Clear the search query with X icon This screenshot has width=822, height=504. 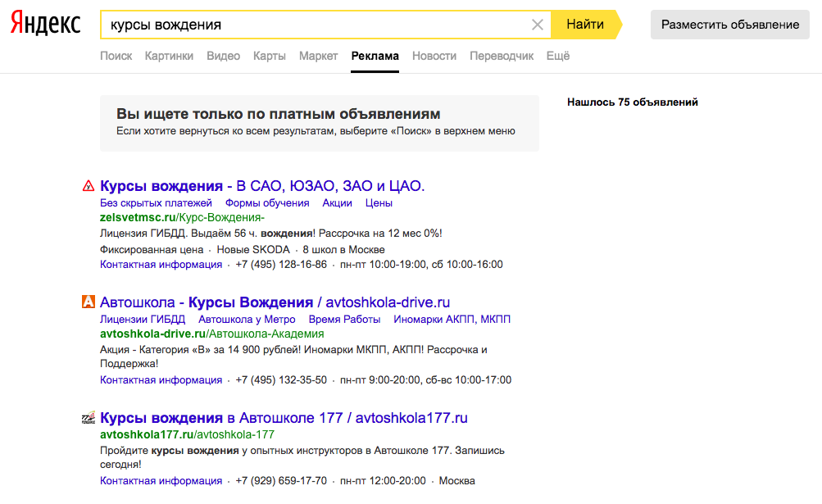tap(538, 25)
